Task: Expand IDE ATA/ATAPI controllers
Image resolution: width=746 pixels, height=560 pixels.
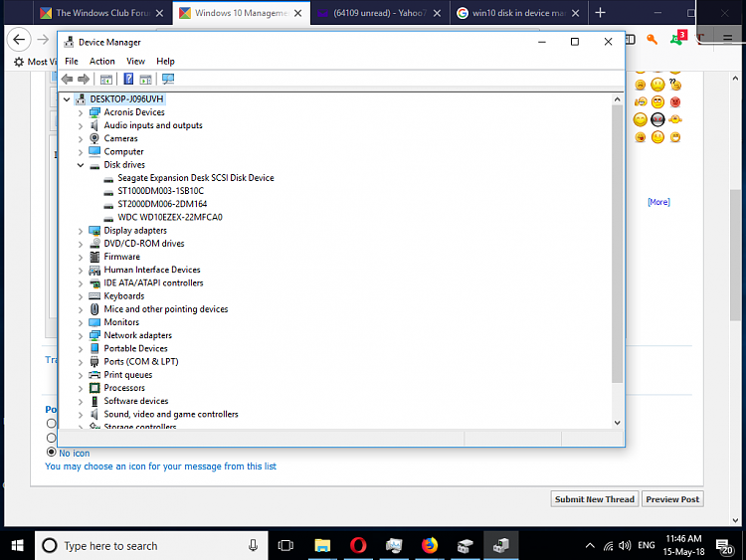Action: point(81,283)
